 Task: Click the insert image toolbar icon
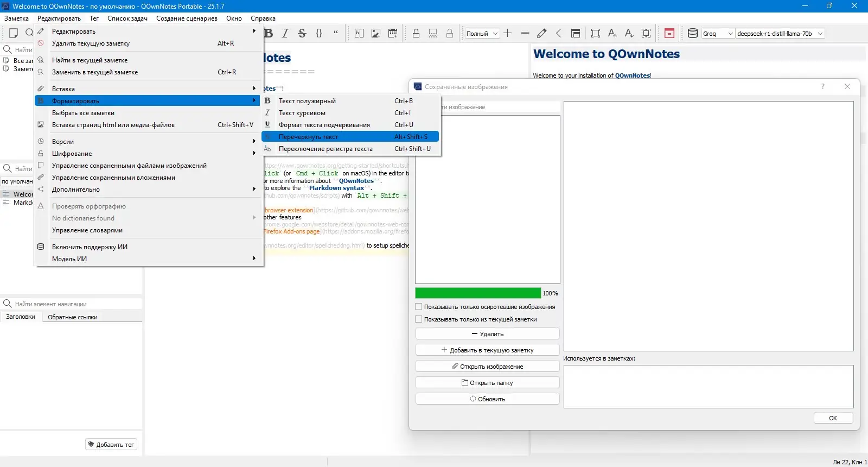coord(376,33)
